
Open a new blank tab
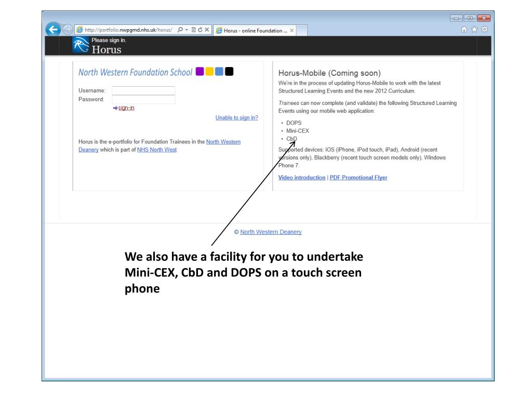pos(302,31)
